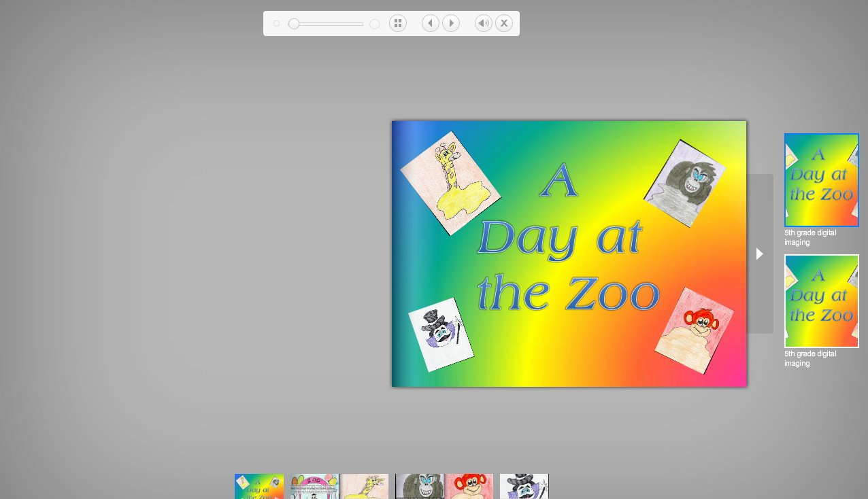868x499 pixels.
Task: Select the first sidebar book thumbnail
Action: tap(821, 180)
